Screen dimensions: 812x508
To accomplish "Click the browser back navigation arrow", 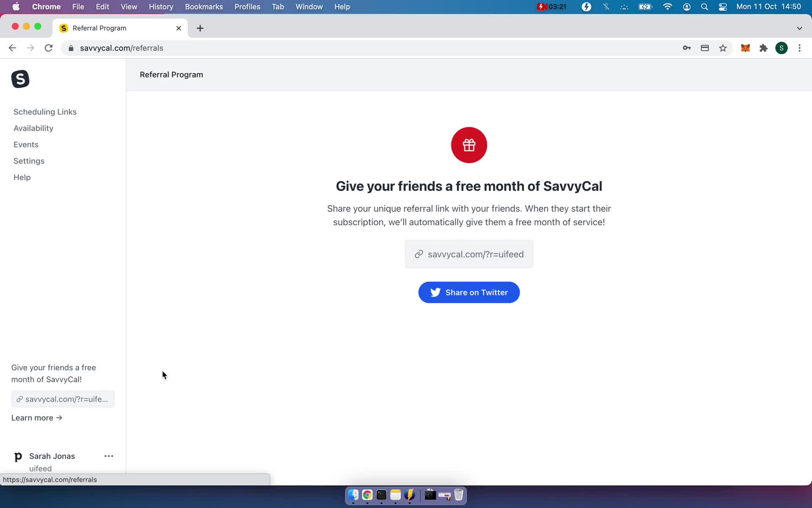I will tap(12, 48).
